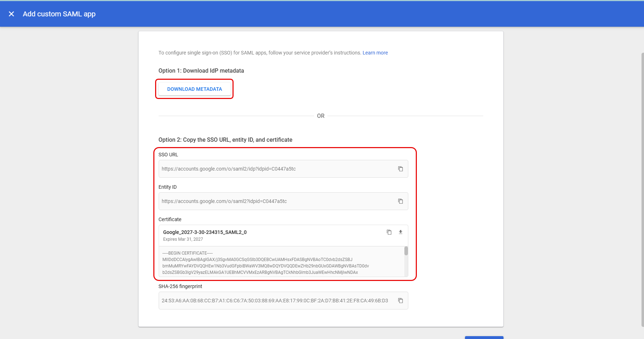Viewport: 644px width, 339px height.
Task: Click the blue button below the card
Action: click(484, 337)
